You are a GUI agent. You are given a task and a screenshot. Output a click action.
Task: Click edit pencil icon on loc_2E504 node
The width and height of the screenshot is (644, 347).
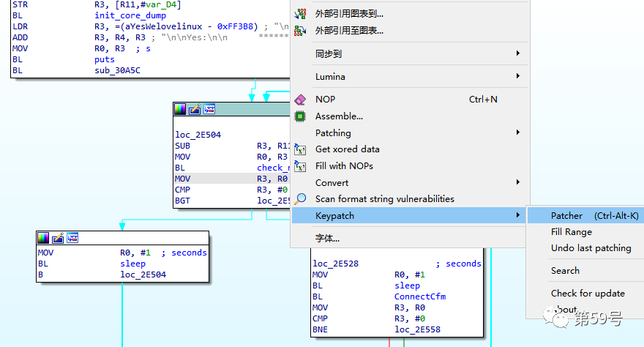coord(195,109)
